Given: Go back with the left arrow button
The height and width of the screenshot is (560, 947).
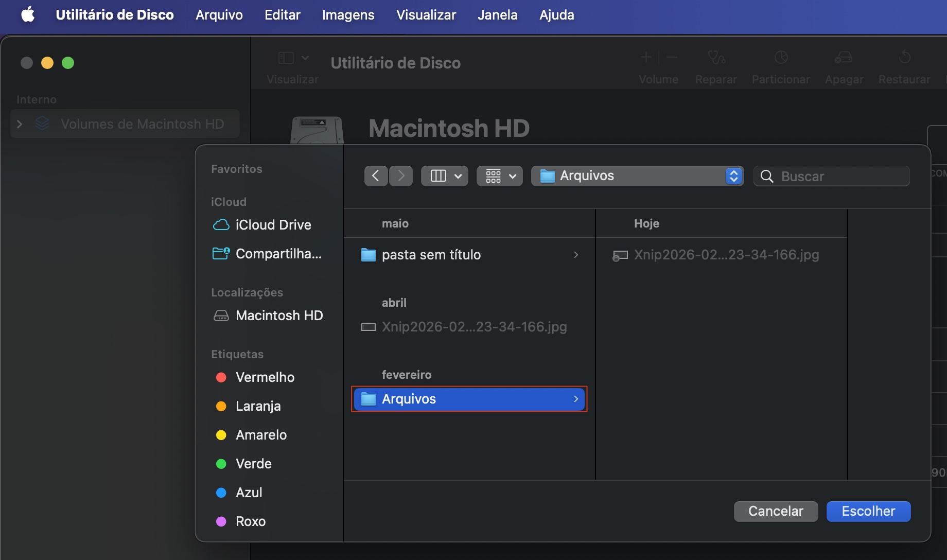Looking at the screenshot, I should click(x=376, y=176).
